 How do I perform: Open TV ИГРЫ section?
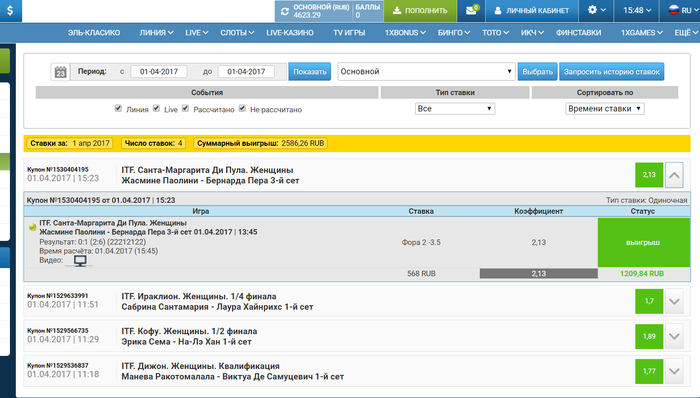[x=349, y=33]
